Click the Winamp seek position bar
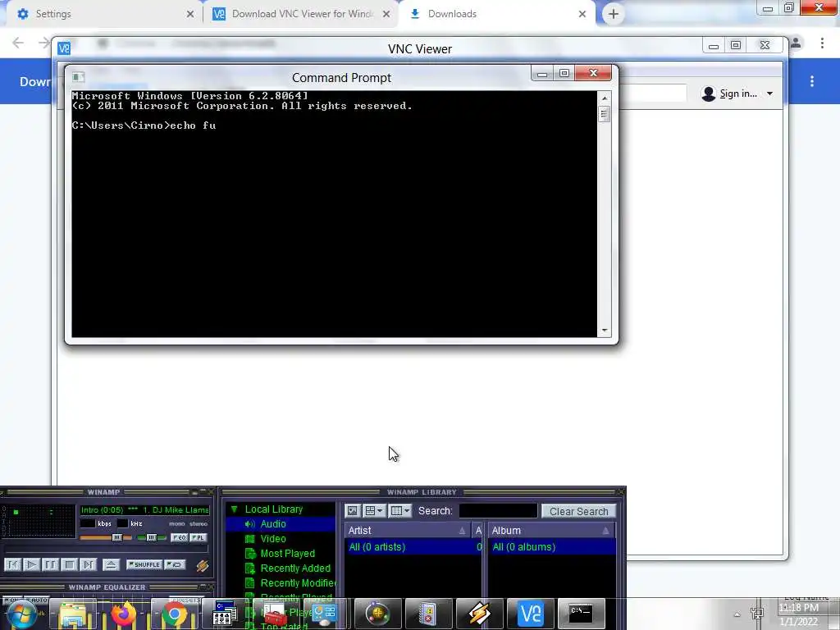840x630 pixels. tap(106, 550)
